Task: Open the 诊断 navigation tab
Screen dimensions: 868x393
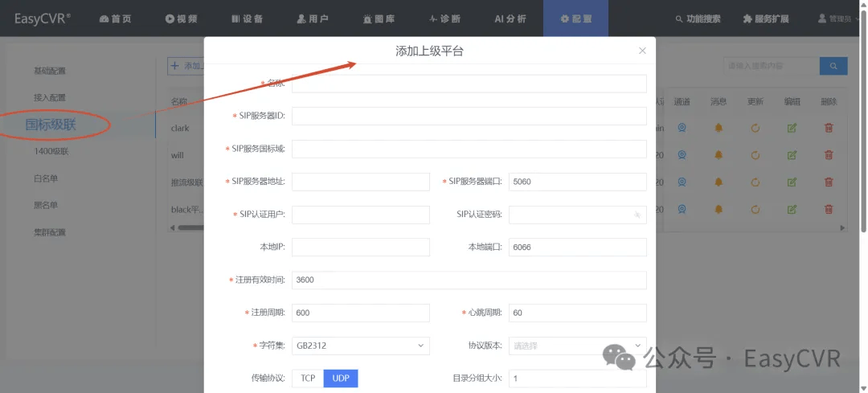Action: point(444,18)
